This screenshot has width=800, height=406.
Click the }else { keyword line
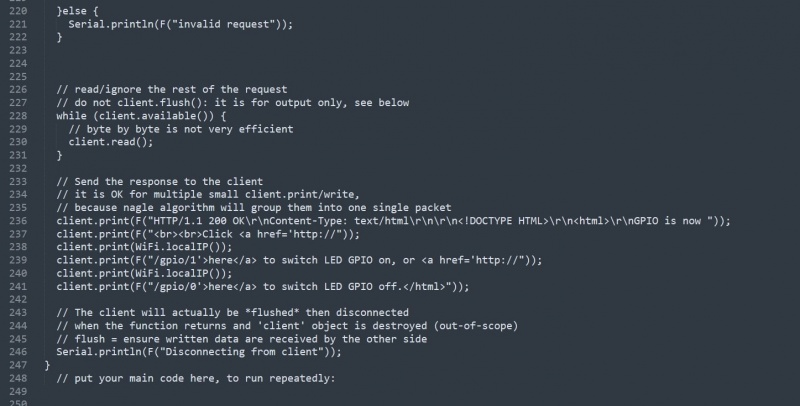point(77,11)
